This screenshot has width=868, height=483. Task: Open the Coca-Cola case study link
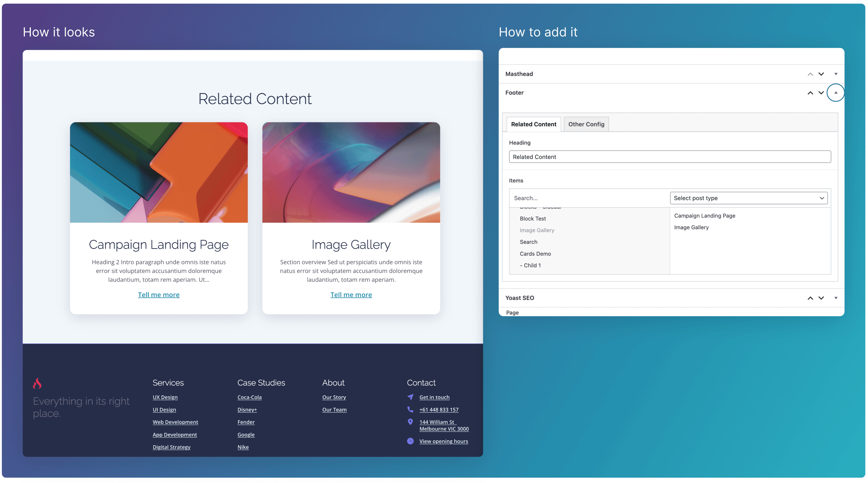[x=249, y=397]
